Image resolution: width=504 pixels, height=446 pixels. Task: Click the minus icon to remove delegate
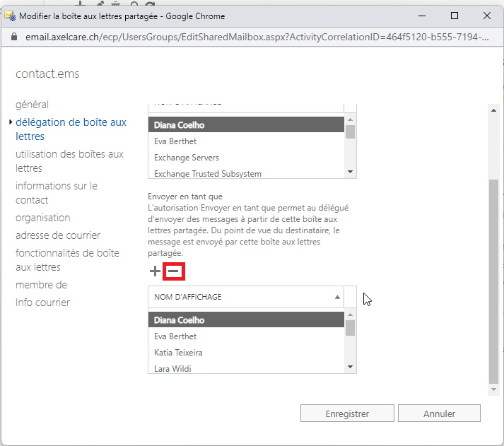click(174, 271)
